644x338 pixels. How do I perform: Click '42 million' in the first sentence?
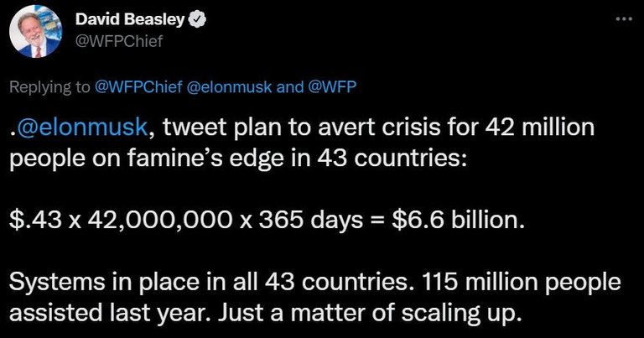540,127
